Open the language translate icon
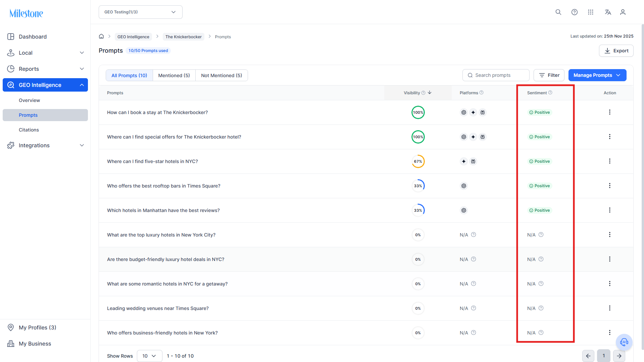The image size is (644, 362). [608, 12]
